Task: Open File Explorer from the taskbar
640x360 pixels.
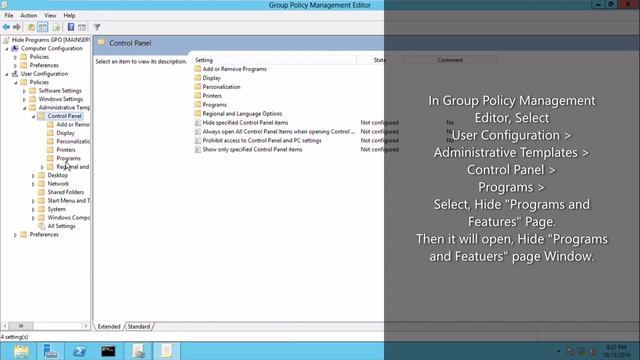Action: (21, 351)
